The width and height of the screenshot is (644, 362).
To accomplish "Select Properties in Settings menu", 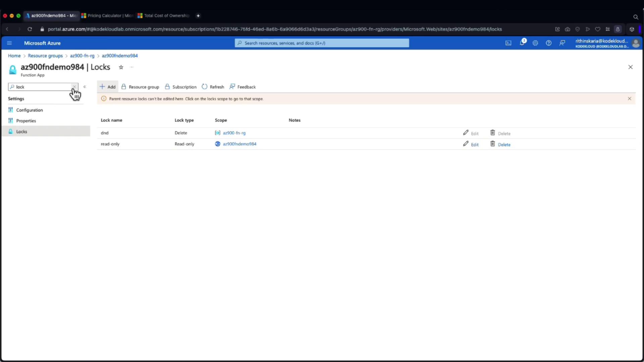I will (26, 121).
